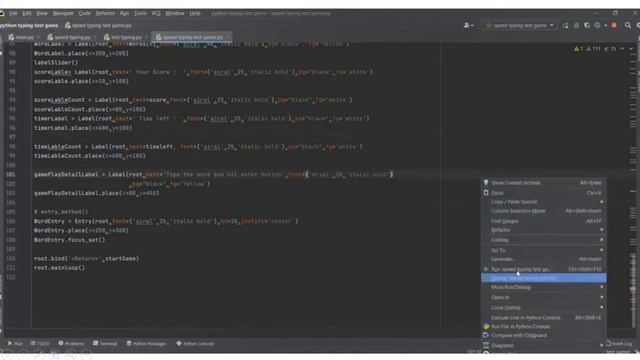Switch to test typing.py editor tab

pyautogui.click(x=125, y=37)
